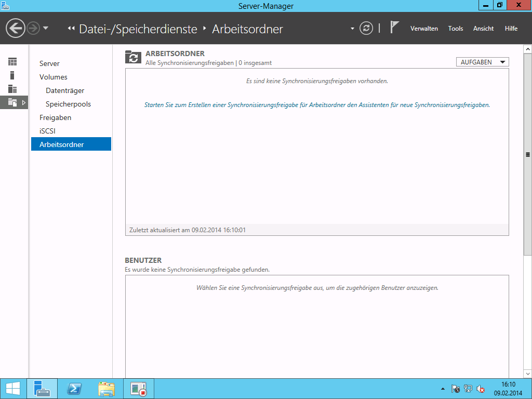The height and width of the screenshot is (399, 532).
Task: Click the 'Alle Synchronisierungsfreigaben | 0 insgesamt' text
Action: tap(208, 63)
